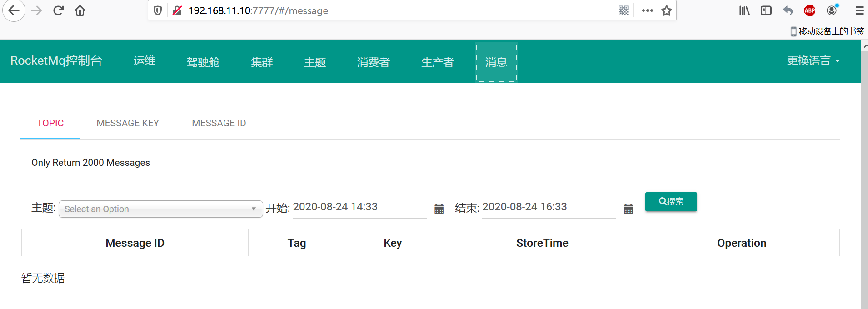Click the Operation column header
868x309 pixels.
[742, 243]
